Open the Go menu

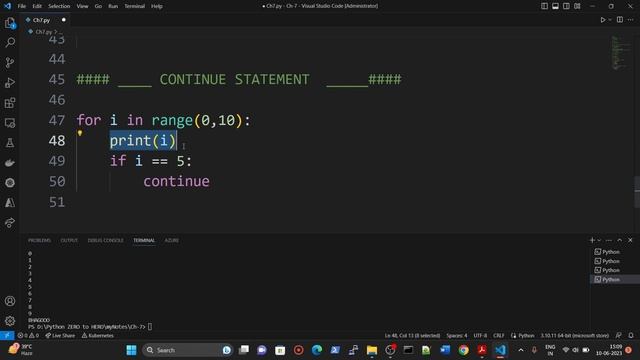[98, 6]
